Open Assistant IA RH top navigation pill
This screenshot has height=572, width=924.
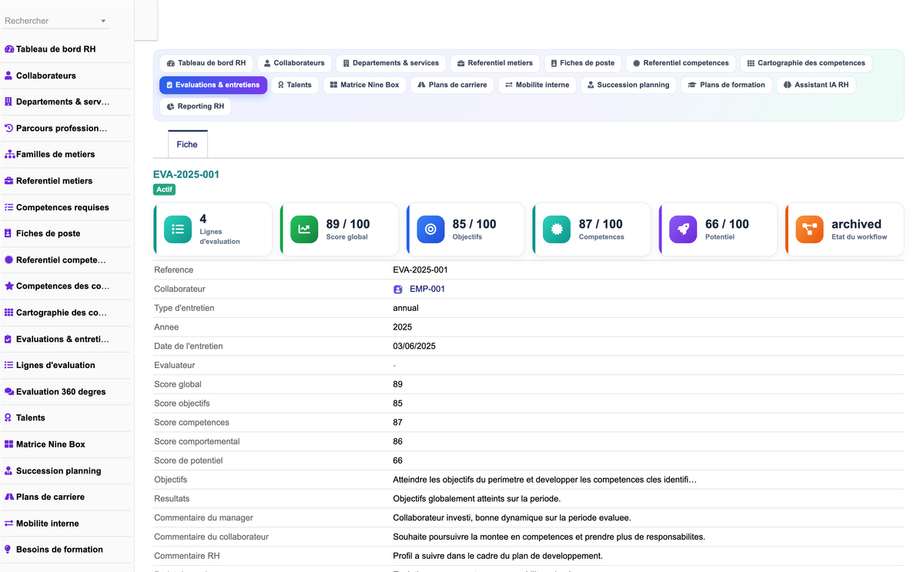(816, 85)
